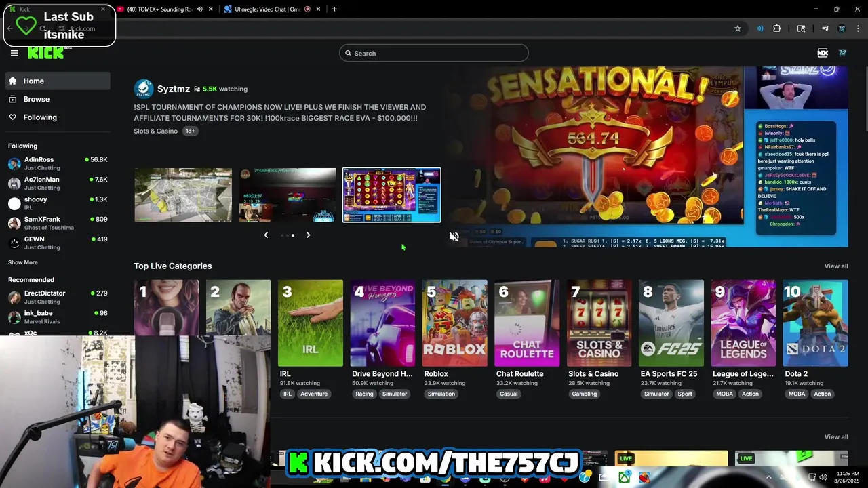
Task: Open the Slots & Casino link under stream title
Action: (155, 131)
